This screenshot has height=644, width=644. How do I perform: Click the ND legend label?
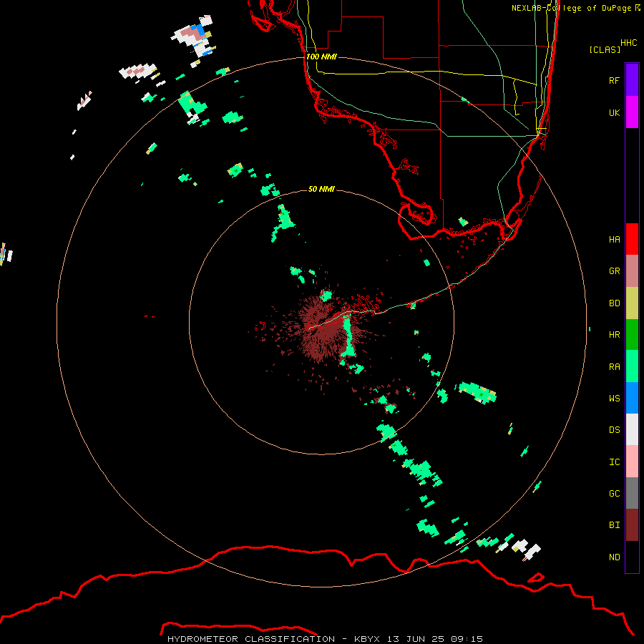pos(614,557)
